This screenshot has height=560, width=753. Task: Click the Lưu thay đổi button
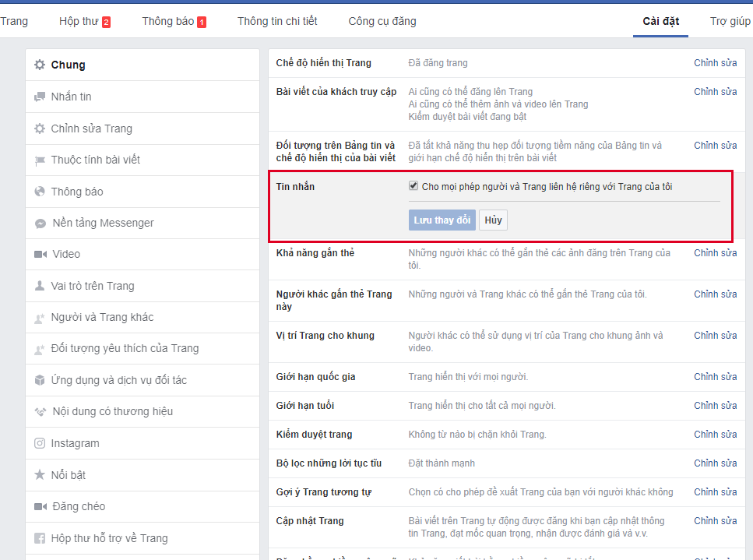click(x=442, y=220)
